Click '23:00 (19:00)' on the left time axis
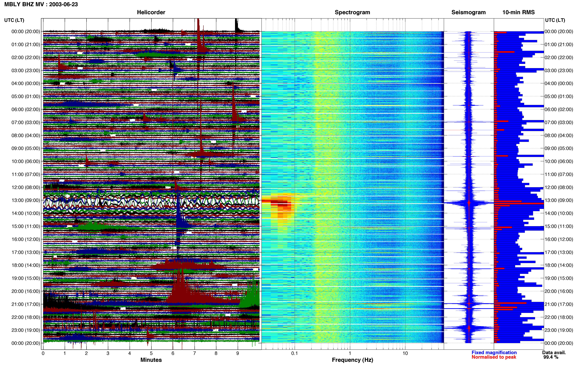 pyautogui.click(x=26, y=330)
